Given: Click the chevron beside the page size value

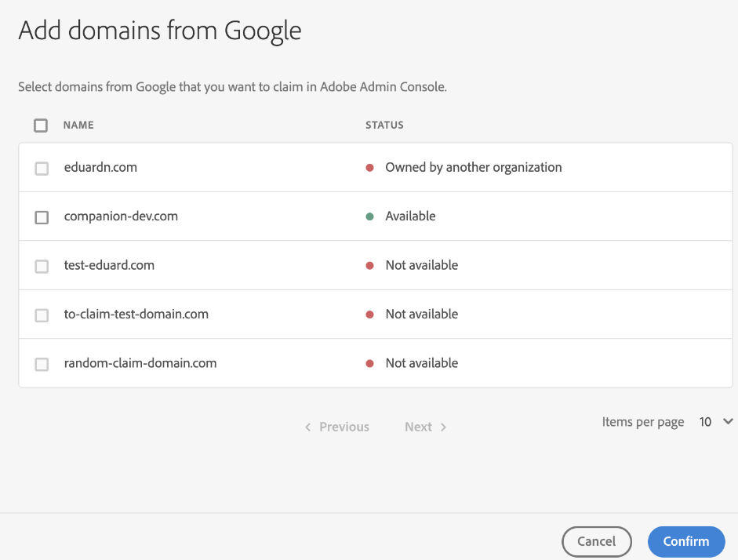Looking at the screenshot, I should point(729,421).
